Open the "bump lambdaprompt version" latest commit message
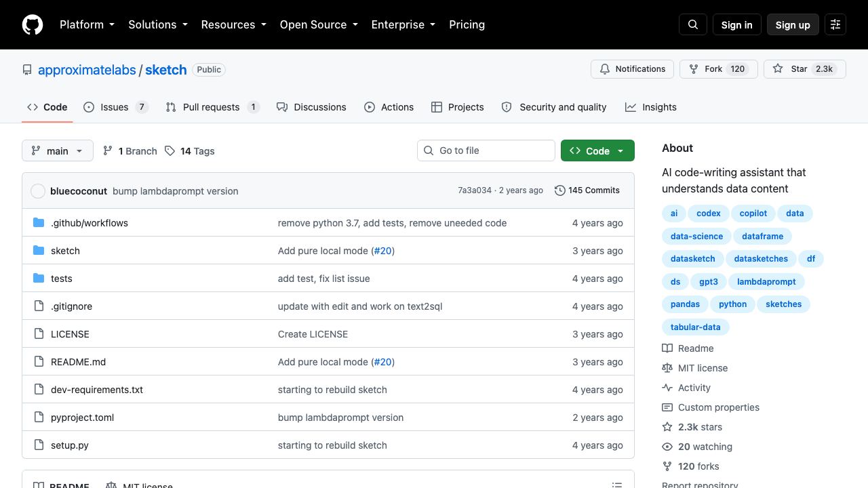The height and width of the screenshot is (488, 868). [176, 191]
